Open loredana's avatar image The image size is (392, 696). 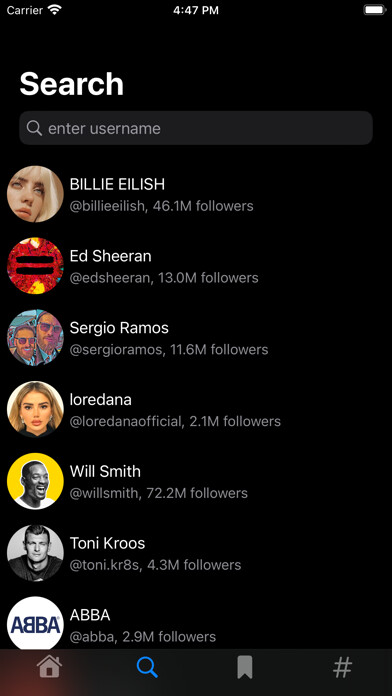[35, 410]
